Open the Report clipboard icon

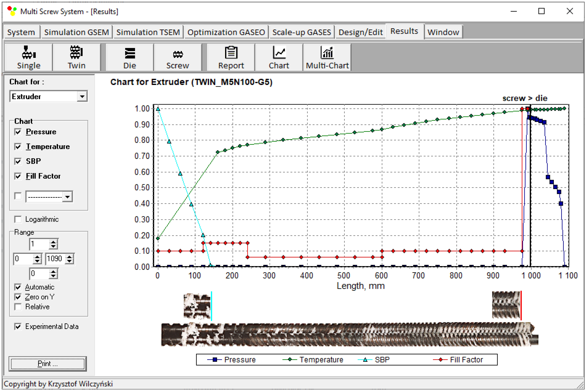click(x=231, y=57)
